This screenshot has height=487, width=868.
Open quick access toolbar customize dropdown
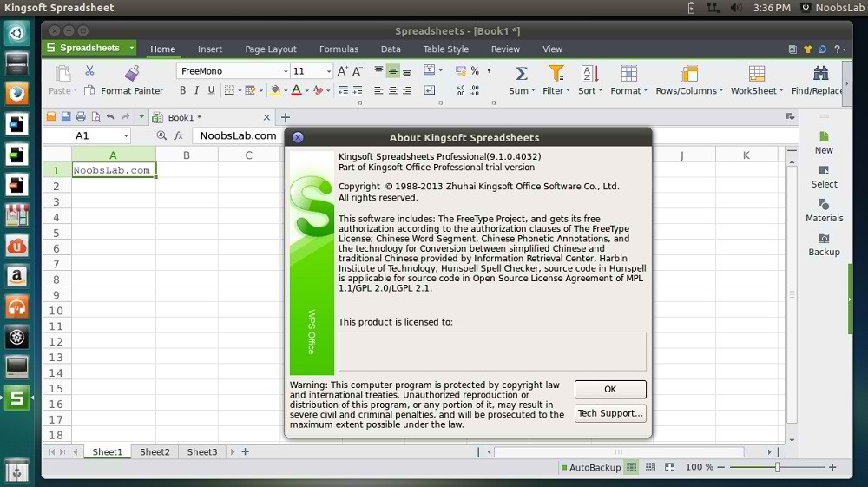pyautogui.click(x=141, y=117)
